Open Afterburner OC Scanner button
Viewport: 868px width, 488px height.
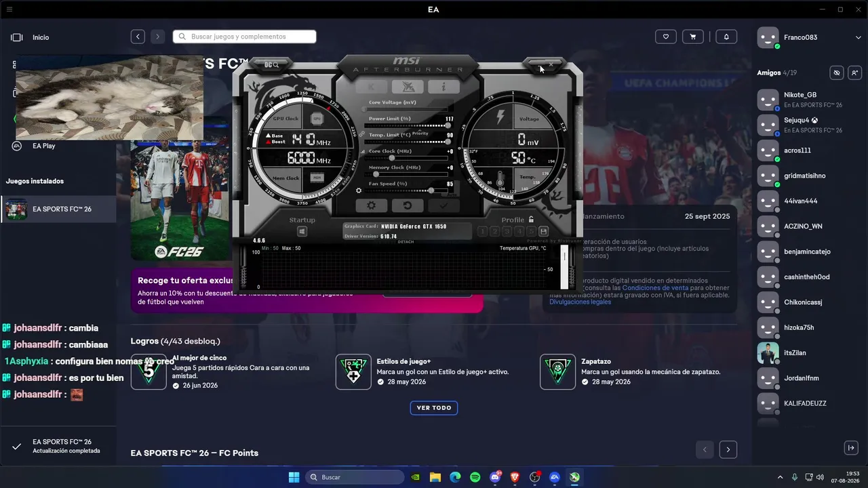click(271, 64)
